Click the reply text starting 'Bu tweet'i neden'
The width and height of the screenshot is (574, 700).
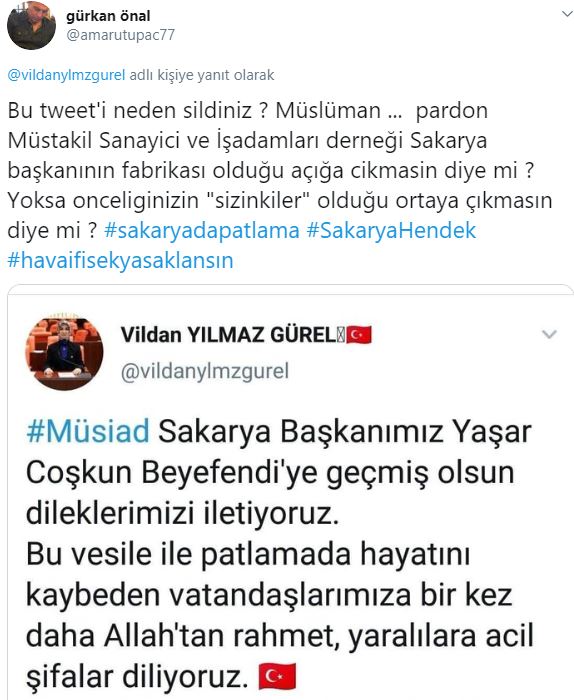tap(280, 185)
